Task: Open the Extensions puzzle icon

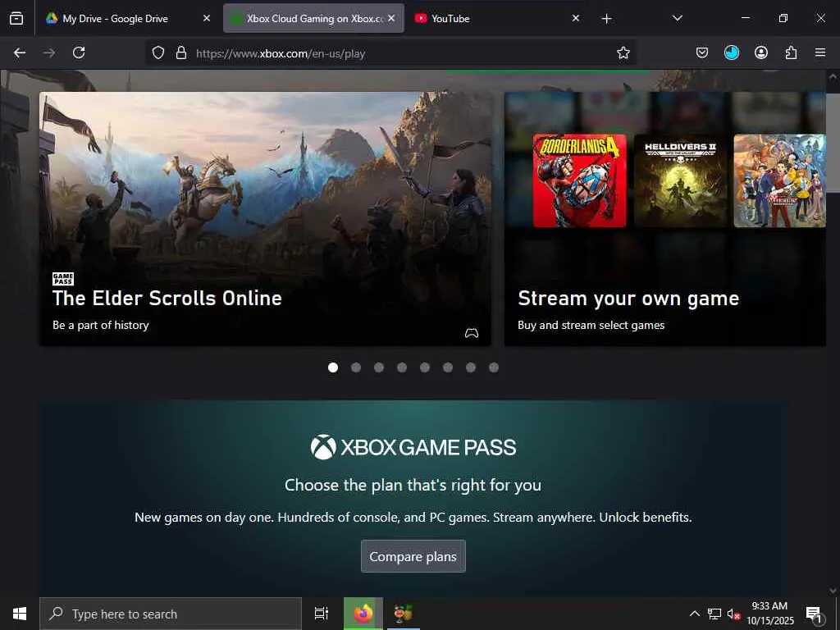Action: pyautogui.click(x=791, y=52)
